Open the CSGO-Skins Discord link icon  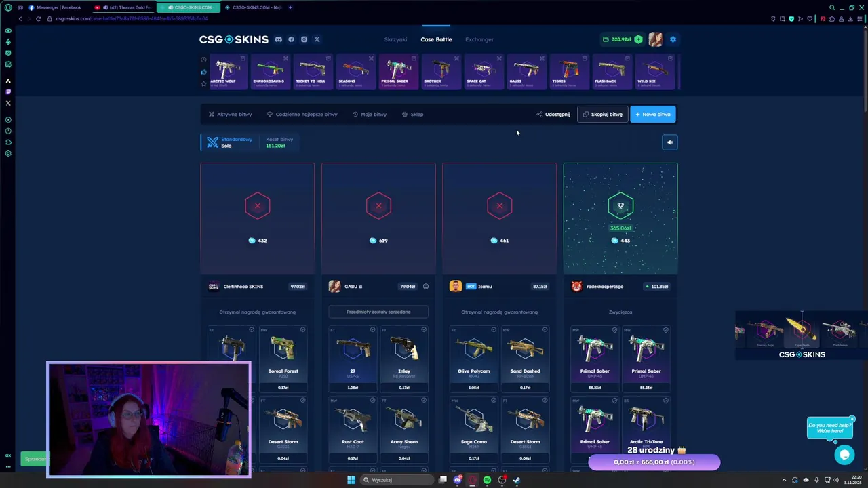pyautogui.click(x=278, y=39)
